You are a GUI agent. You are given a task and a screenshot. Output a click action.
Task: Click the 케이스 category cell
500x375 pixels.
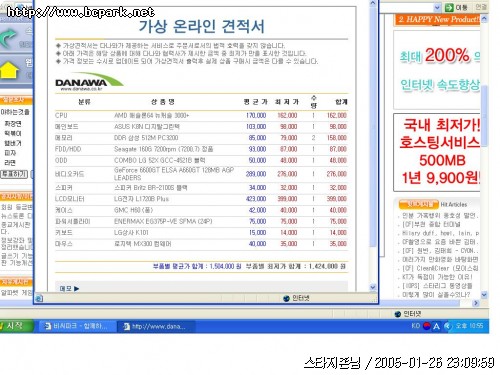click(x=64, y=210)
